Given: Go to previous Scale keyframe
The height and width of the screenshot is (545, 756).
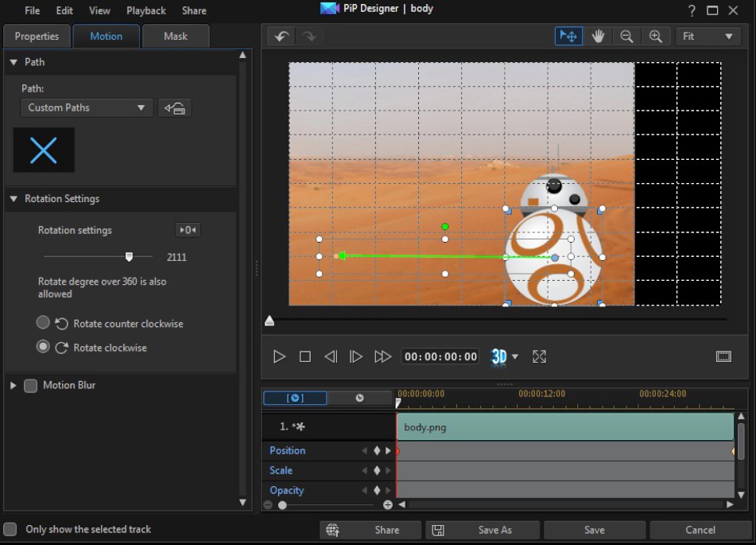Looking at the screenshot, I should [x=365, y=470].
